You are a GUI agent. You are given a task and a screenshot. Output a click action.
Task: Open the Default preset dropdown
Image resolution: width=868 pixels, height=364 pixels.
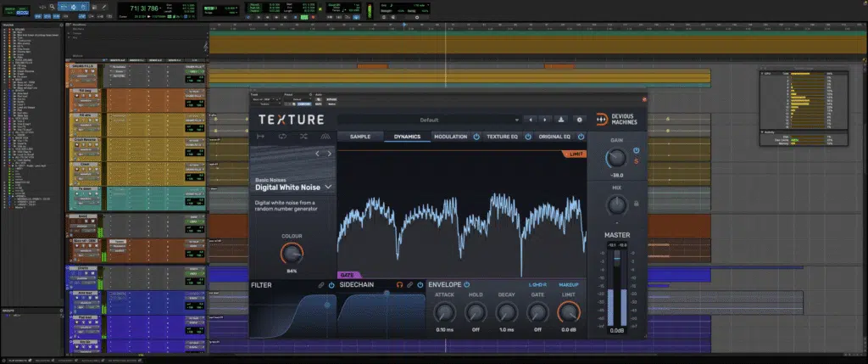pos(429,120)
